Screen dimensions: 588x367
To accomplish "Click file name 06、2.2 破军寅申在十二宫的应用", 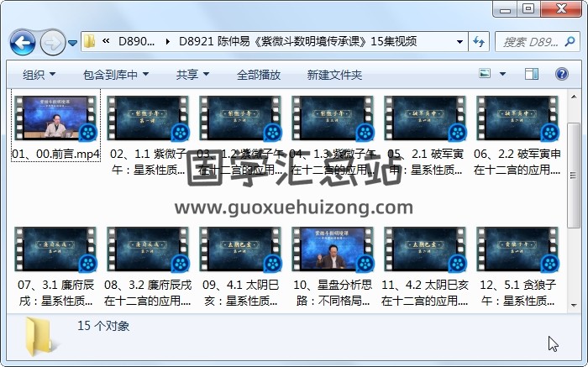I will point(517,162).
